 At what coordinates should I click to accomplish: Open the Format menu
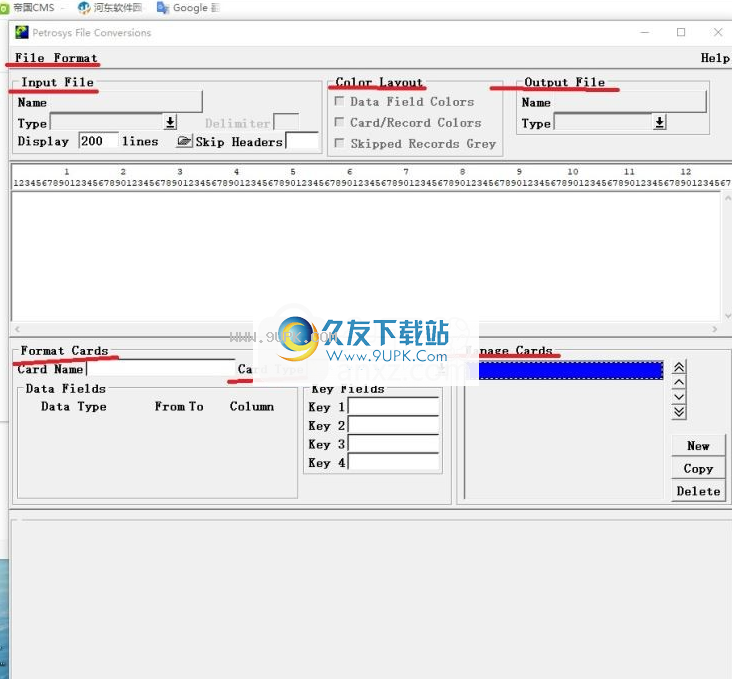(75, 58)
